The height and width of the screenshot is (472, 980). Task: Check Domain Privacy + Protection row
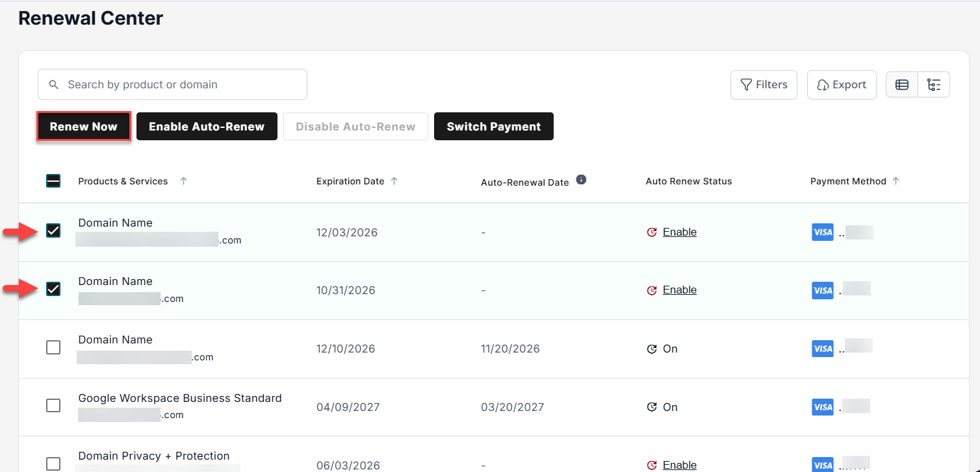pos(53,464)
